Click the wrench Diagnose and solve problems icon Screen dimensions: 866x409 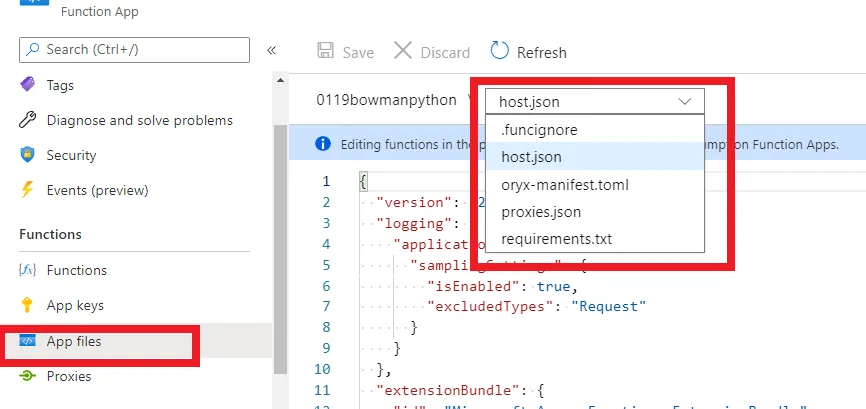click(x=28, y=120)
